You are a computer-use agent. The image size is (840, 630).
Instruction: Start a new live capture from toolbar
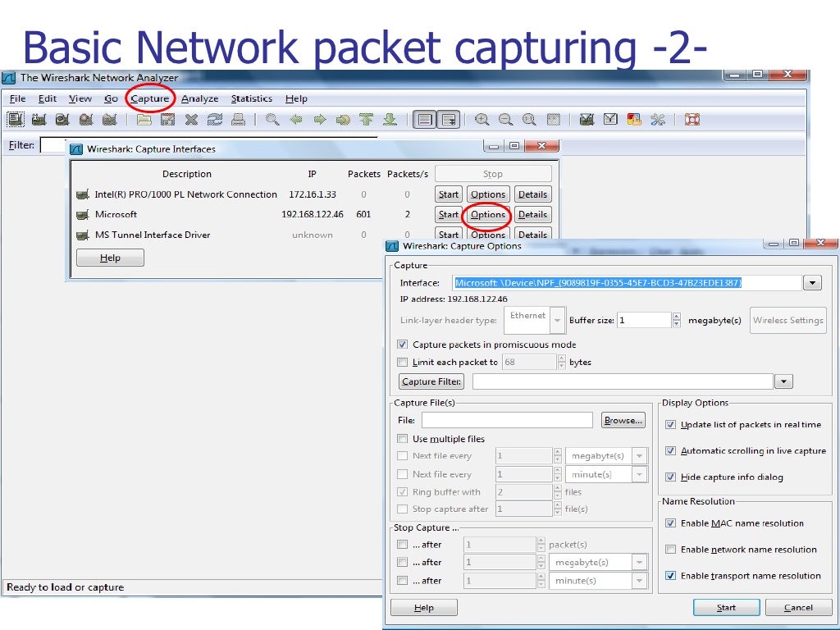[x=62, y=119]
